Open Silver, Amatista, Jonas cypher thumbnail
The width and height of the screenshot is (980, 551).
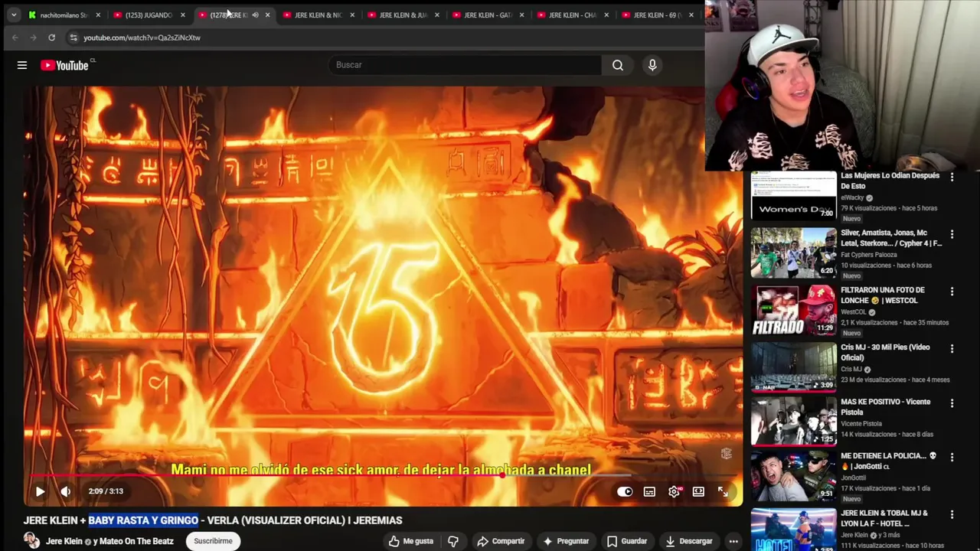pos(793,253)
